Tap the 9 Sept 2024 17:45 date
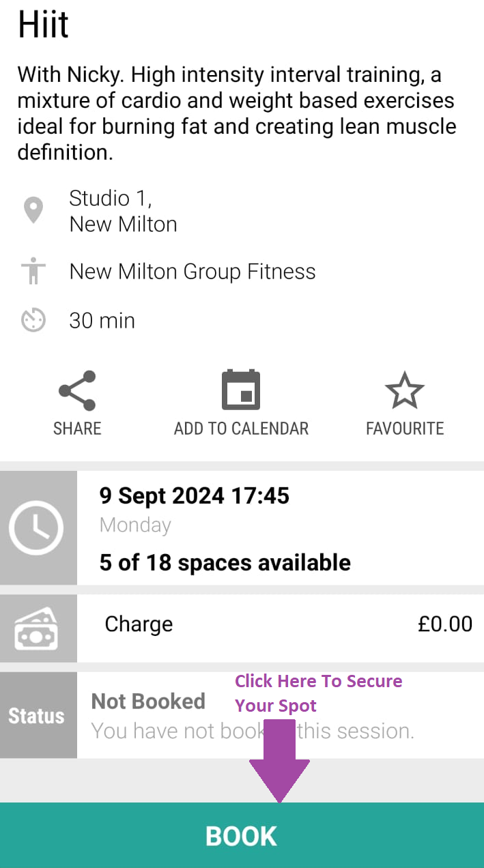 195,495
